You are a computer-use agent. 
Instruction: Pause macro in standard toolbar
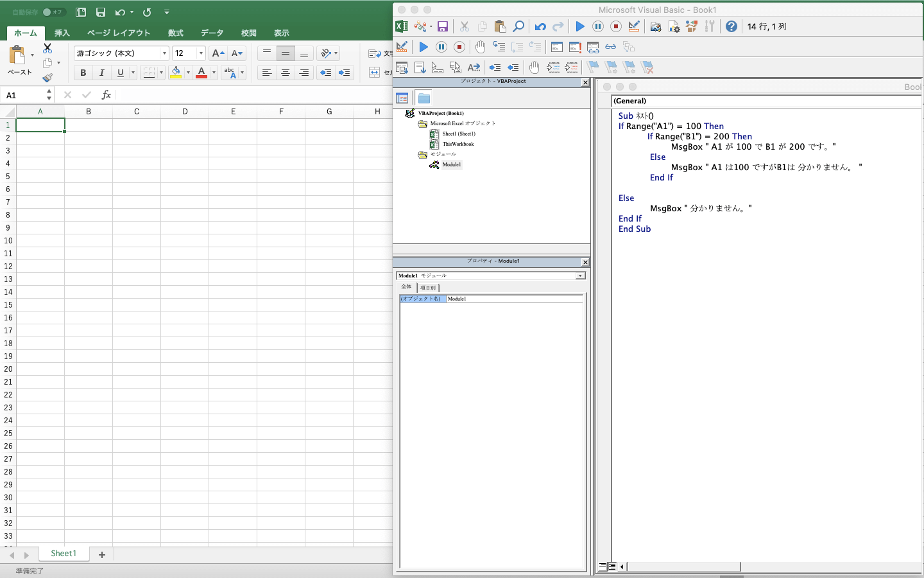(598, 26)
